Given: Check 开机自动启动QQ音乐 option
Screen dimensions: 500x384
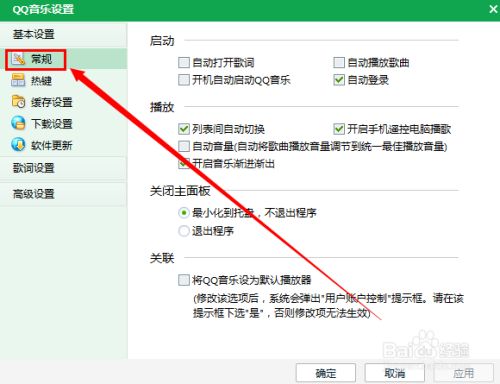Looking at the screenshot, I should [x=184, y=80].
